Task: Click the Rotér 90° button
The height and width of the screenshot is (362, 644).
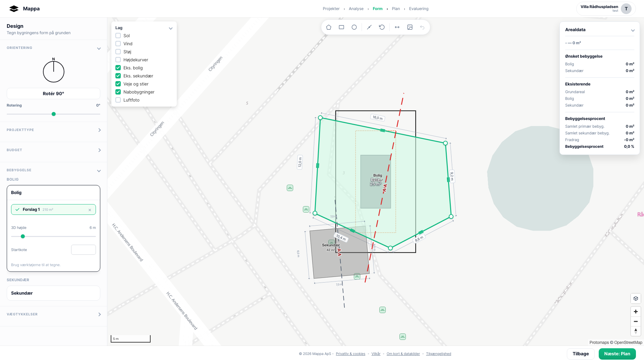Action: tap(53, 94)
